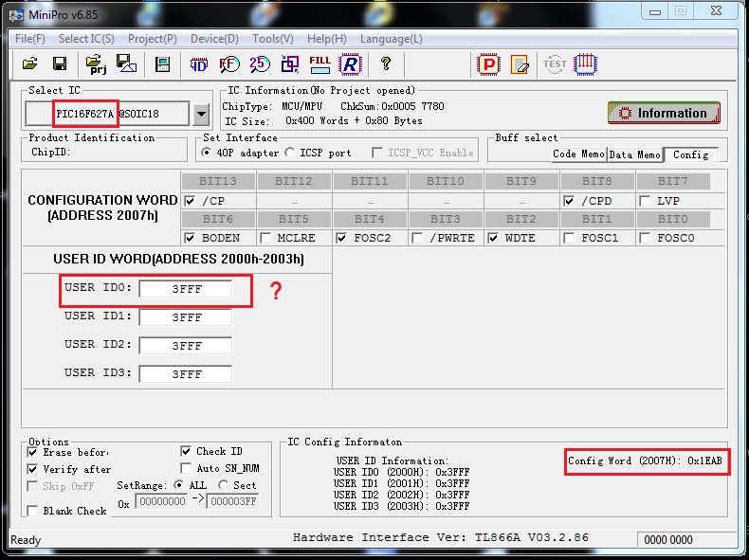The height and width of the screenshot is (560, 749).
Task: Click the Open file toolbar icon
Action: click(30, 63)
